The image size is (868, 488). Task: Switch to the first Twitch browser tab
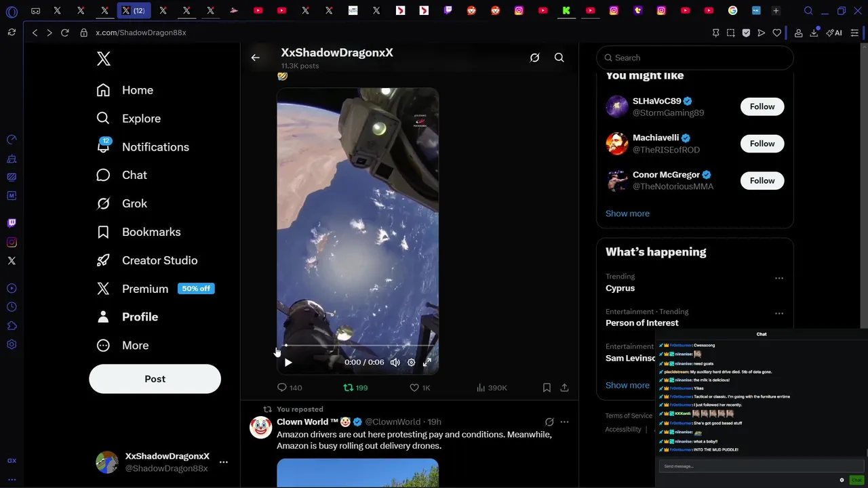pos(448,11)
